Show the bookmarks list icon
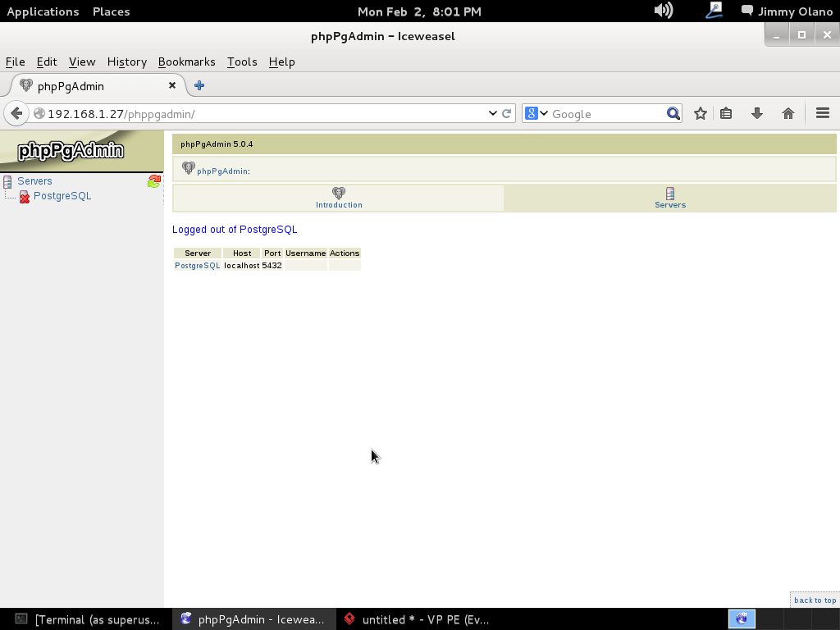840x630 pixels. [726, 114]
